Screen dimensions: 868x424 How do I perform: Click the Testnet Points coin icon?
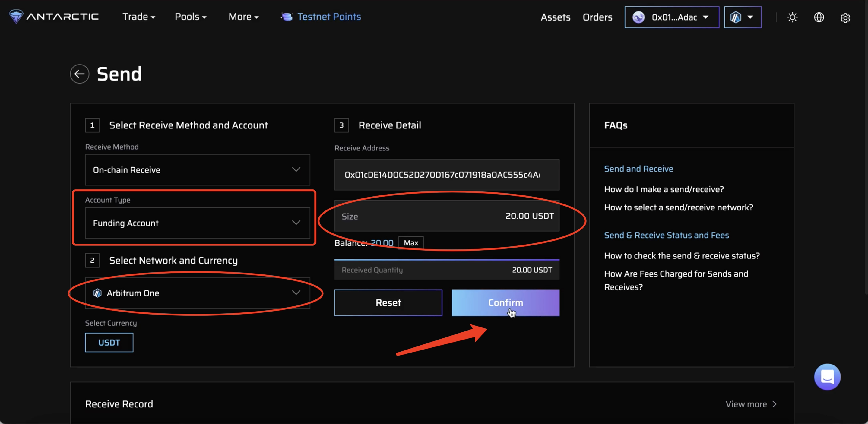tap(287, 17)
